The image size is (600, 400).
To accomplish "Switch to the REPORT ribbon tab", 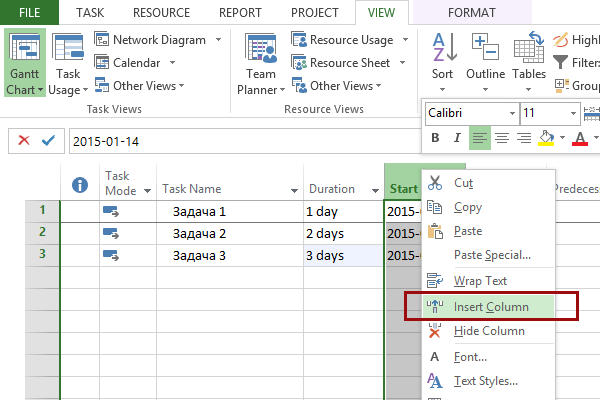I will pos(241,12).
